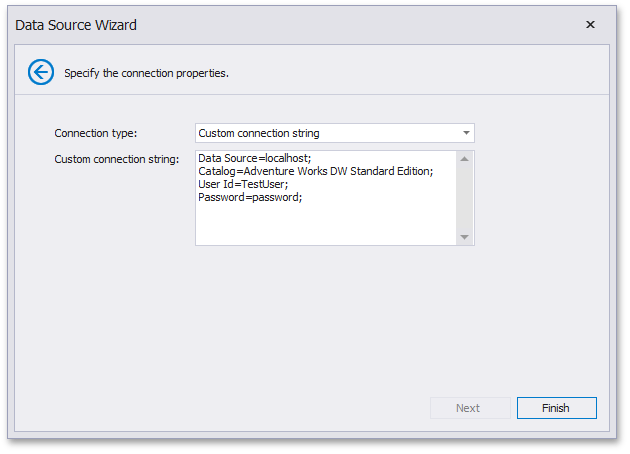Click the disabled Next button
Image resolution: width=630 pixels, height=454 pixels.
coord(468,408)
